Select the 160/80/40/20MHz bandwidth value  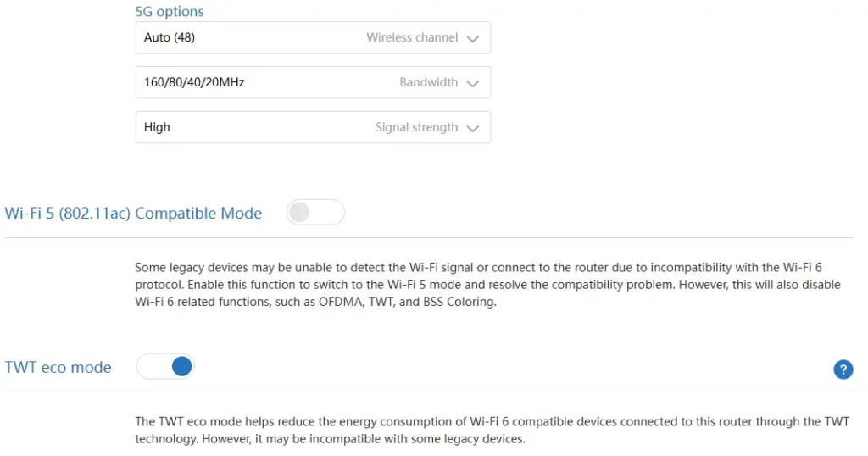[194, 82]
